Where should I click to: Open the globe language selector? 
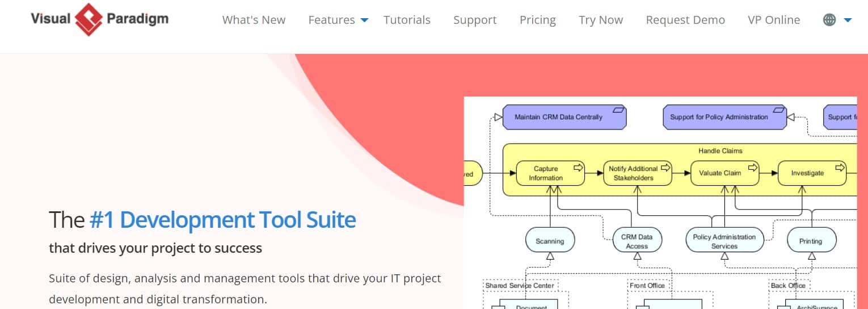point(829,20)
